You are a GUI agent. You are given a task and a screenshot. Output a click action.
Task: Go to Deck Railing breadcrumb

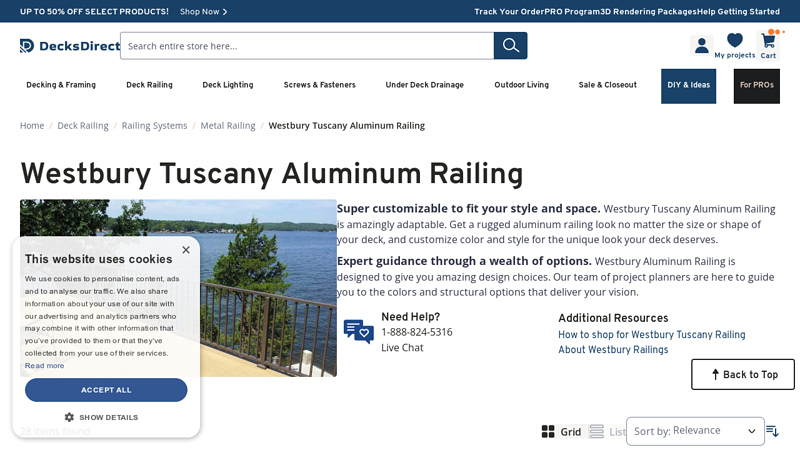pyautogui.click(x=83, y=126)
